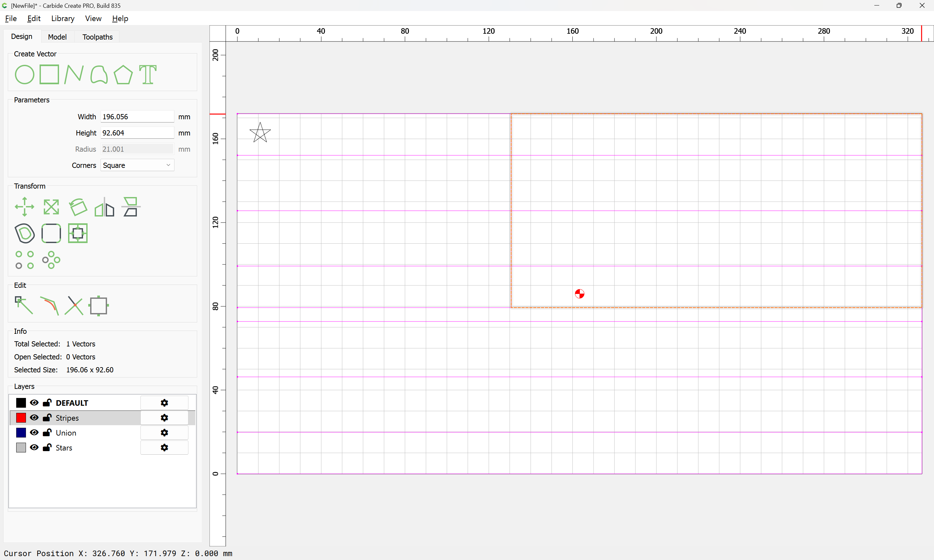Open the Corners dropdown
Image resolution: width=934 pixels, height=560 pixels.
137,165
